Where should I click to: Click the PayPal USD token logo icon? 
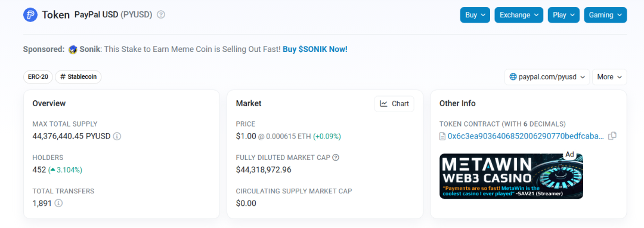[x=30, y=15]
